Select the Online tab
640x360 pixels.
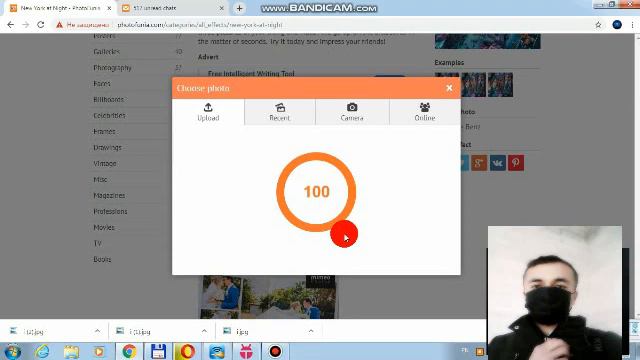tap(424, 112)
